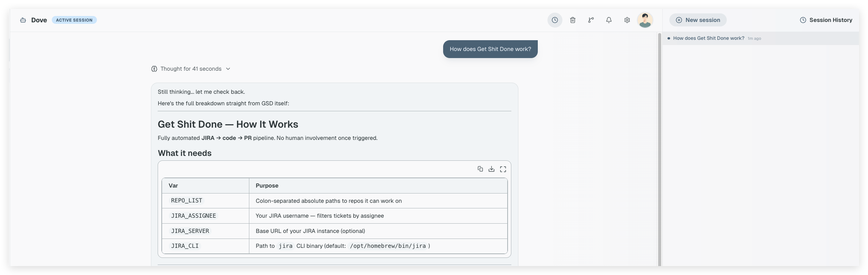The height and width of the screenshot is (275, 868).
Task: Click the brain thinking icon
Action: 154,69
